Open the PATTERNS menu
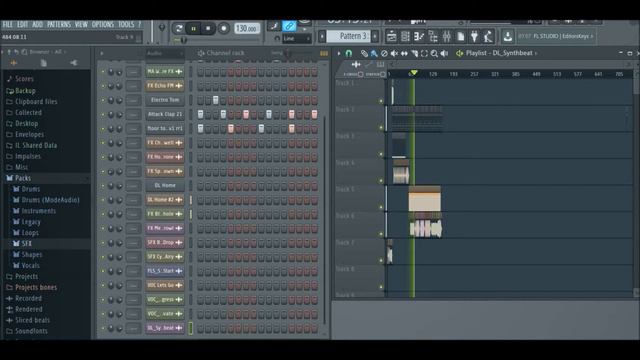Image resolution: width=640 pixels, height=360 pixels. tap(59, 24)
